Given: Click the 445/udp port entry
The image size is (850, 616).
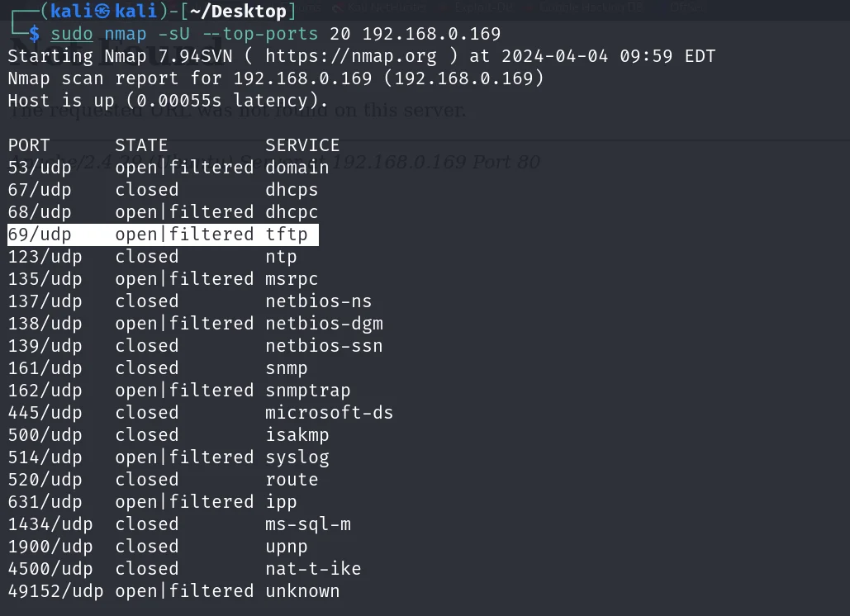Looking at the screenshot, I should pos(45,413).
